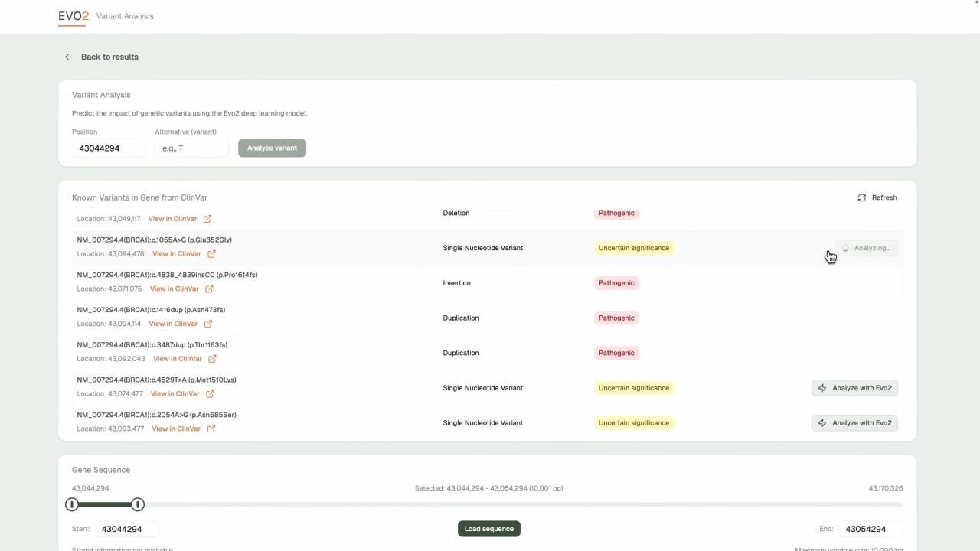Analyze p.Met1510Lys variant with Evo2
The height and width of the screenshot is (551, 980).
click(x=854, y=388)
